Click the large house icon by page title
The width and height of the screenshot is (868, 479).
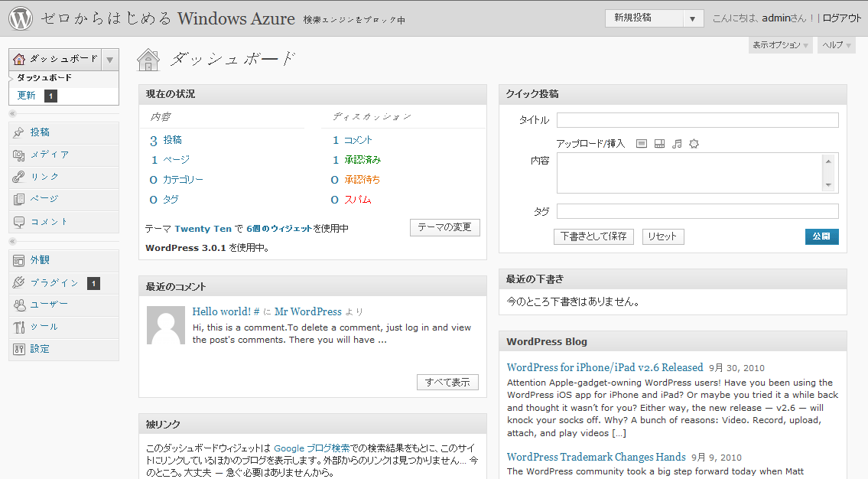pos(148,59)
